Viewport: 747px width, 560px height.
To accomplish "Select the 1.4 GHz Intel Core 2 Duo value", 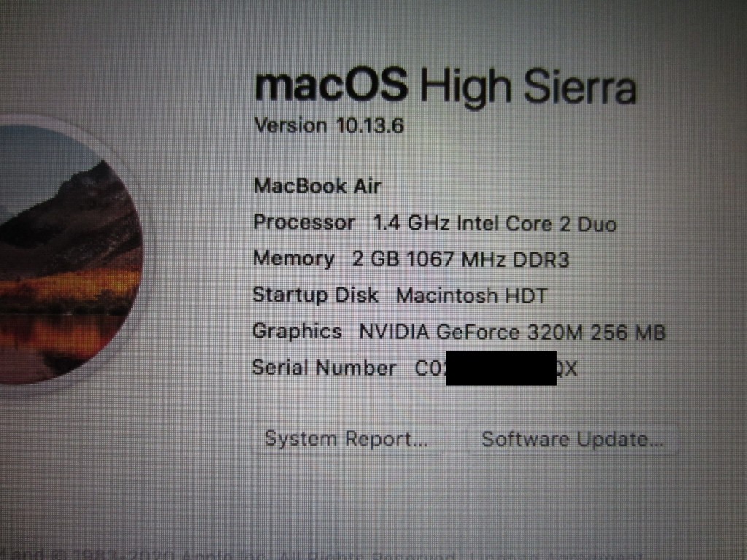I will pos(495,223).
